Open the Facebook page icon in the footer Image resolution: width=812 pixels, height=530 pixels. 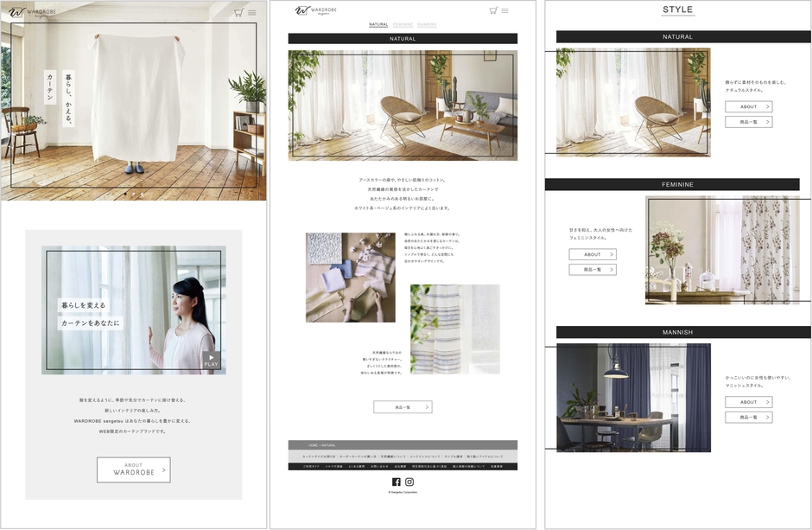pyautogui.click(x=396, y=482)
